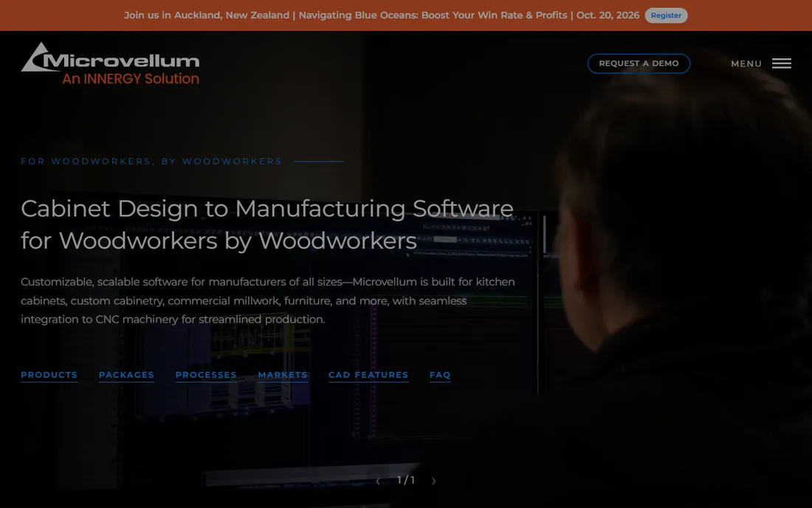Click the 'Customizable, scalable software' paragraph
The width and height of the screenshot is (812, 508).
[268, 301]
